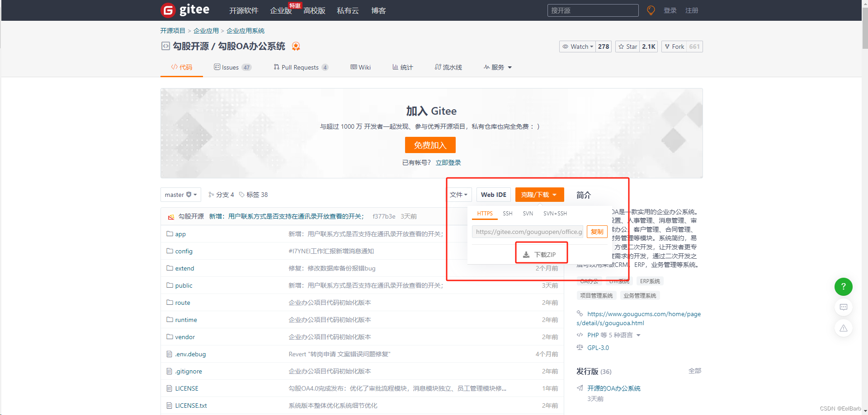Viewport: 868px width, 415px height.
Task: Open the 服务 dropdown menu
Action: (x=498, y=67)
